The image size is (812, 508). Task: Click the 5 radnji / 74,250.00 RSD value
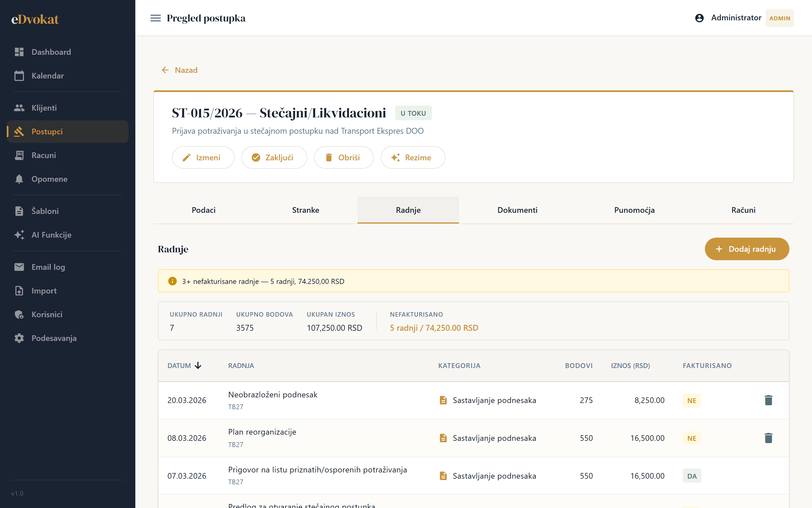(434, 328)
